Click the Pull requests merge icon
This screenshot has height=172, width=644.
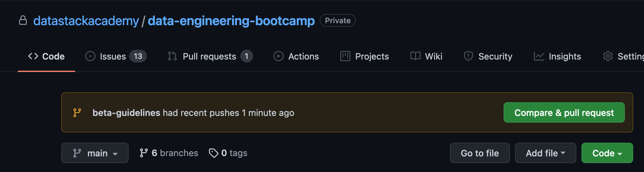172,56
